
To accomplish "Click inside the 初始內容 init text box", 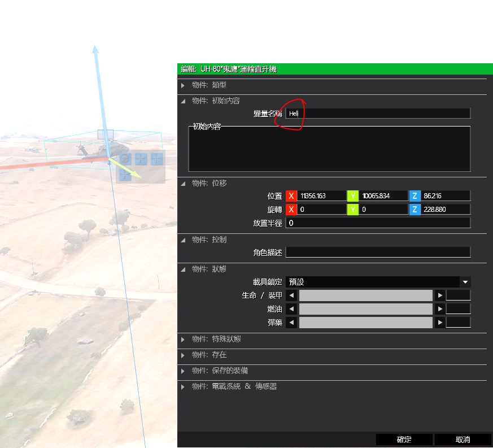I will [329, 150].
